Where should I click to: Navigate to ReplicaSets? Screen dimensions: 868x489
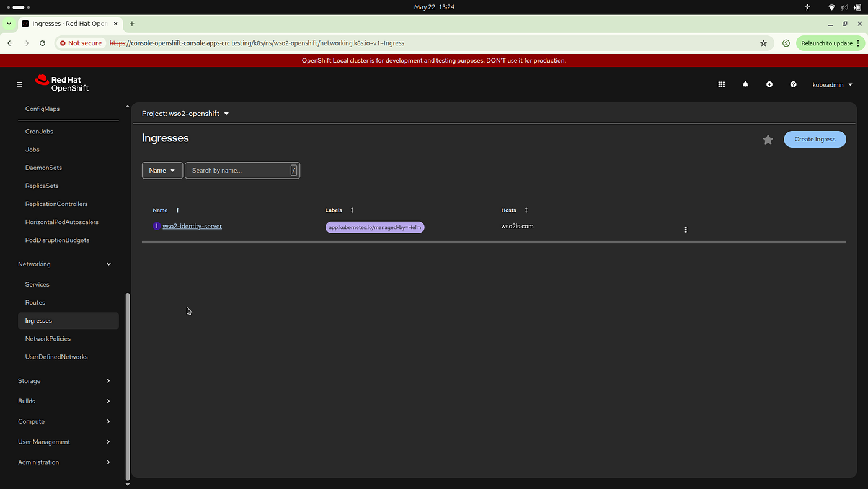point(42,186)
